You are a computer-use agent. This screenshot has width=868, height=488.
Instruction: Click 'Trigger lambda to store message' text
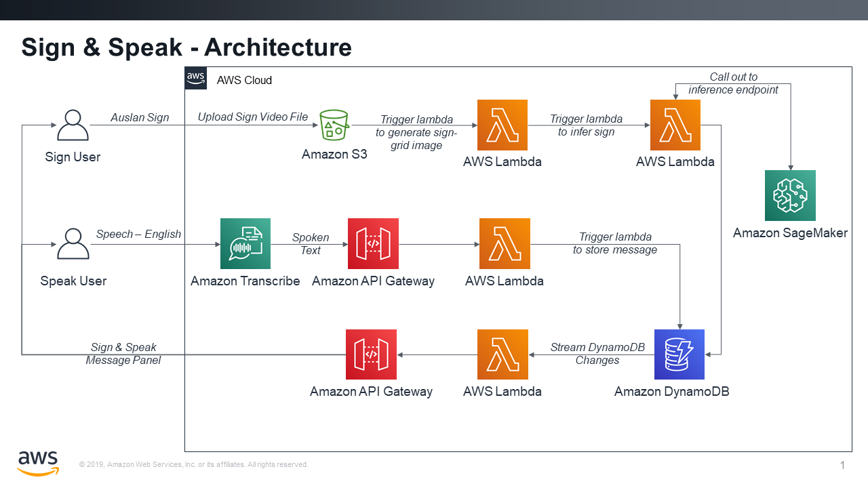(x=615, y=243)
